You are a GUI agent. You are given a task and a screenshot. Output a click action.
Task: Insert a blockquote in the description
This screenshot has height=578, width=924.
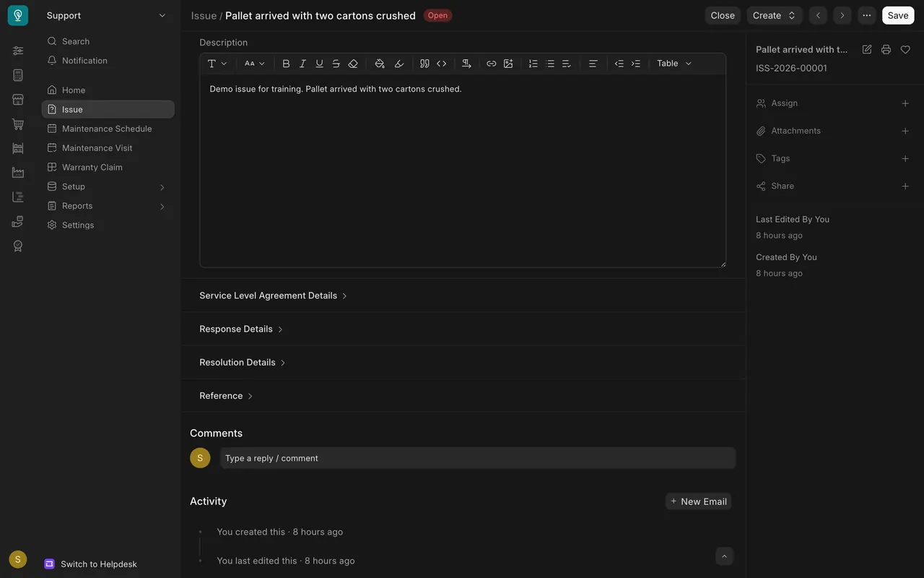(424, 64)
